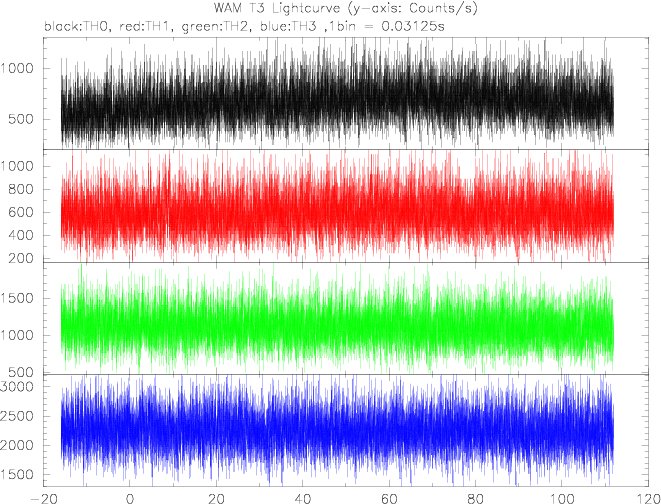This screenshot has width=661, height=504.
Task: Click the 1000 y-axis label of green panel
Action: [x=16, y=335]
